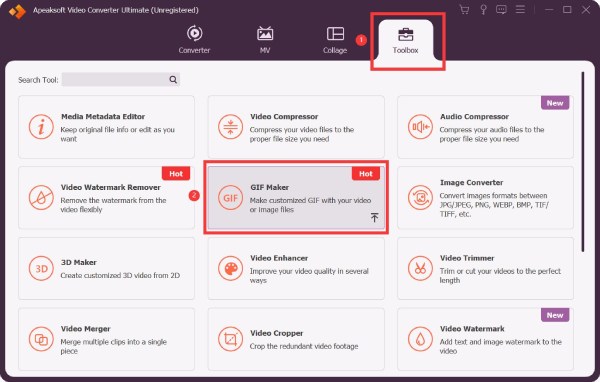Viewport: 600px width, 382px height.
Task: Click the Hot badge on Video Watermark Remover
Action: (176, 173)
